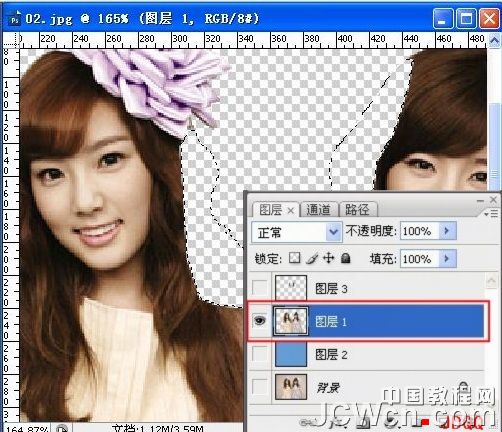The width and height of the screenshot is (502, 432).
Task: Click the Photoshop icon in the title bar
Action: tap(14, 19)
